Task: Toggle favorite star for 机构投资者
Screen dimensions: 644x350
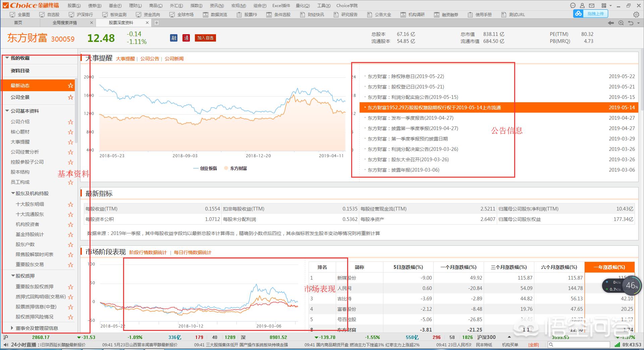Action: click(70, 225)
